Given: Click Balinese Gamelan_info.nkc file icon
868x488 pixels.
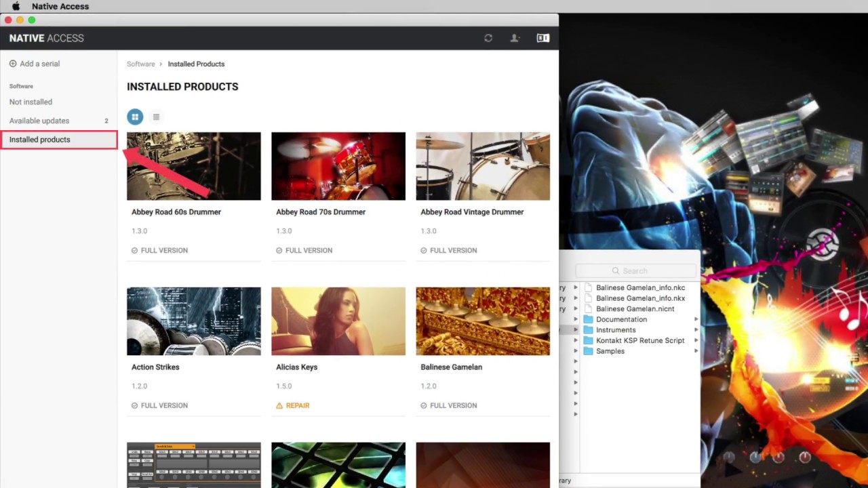Looking at the screenshot, I should coord(588,287).
